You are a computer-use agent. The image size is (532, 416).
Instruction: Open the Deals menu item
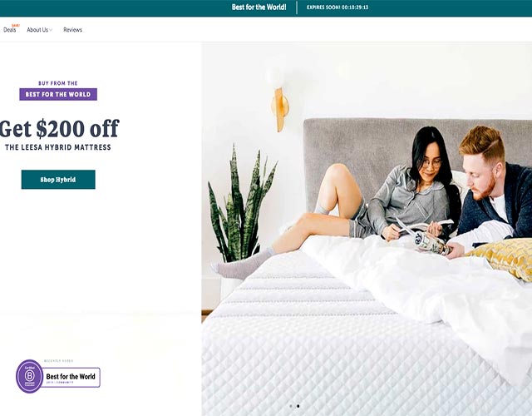pos(9,30)
